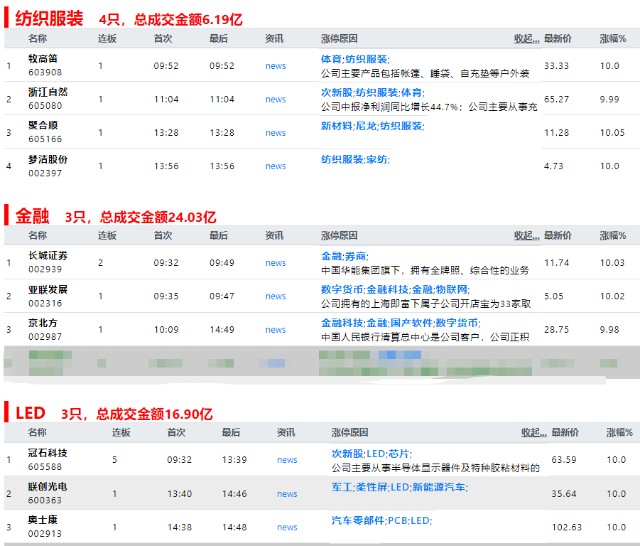The width and height of the screenshot is (640, 546).
Task: Sort LED table by 连板 column
Action: pos(121,433)
